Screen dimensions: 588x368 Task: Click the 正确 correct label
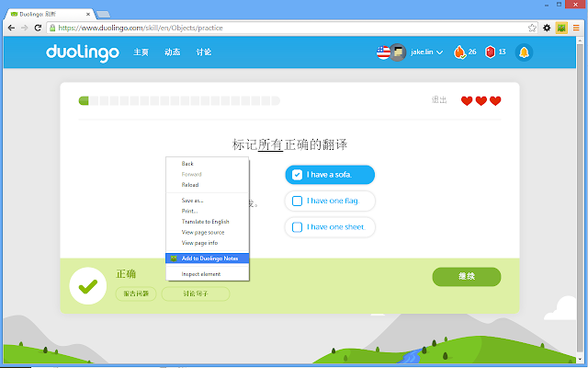point(126,274)
